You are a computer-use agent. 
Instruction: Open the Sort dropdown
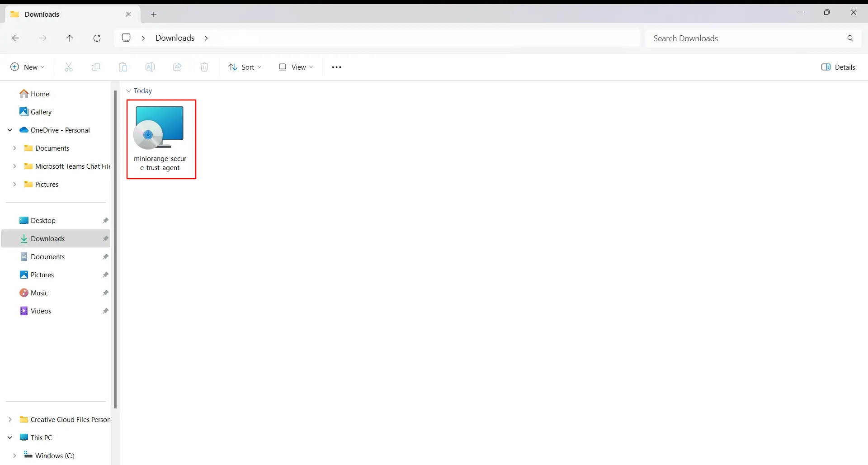tap(245, 67)
